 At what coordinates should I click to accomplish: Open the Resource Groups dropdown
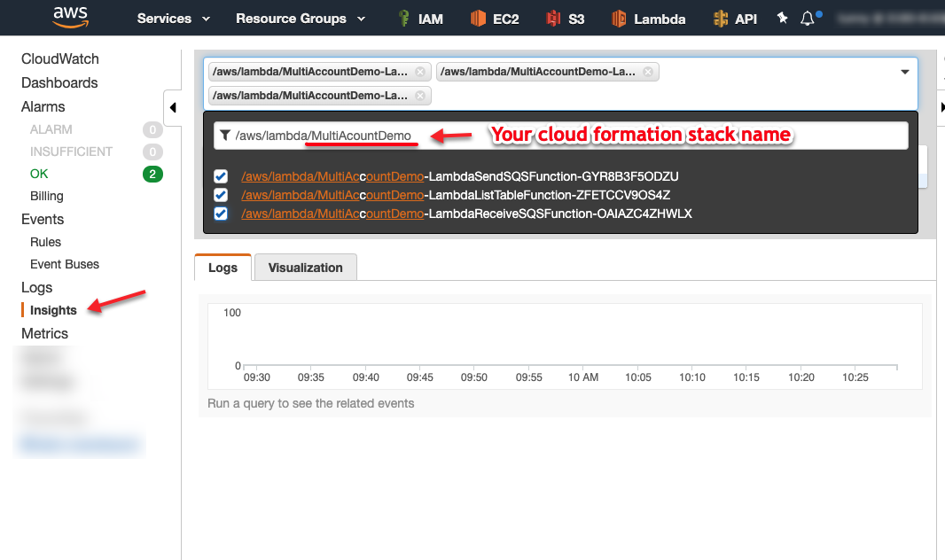[x=301, y=19]
